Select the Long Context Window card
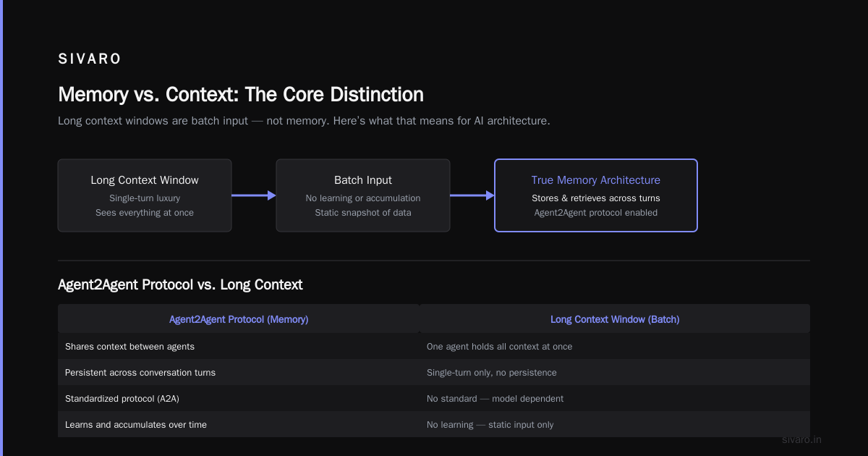The image size is (868, 456). (145, 195)
